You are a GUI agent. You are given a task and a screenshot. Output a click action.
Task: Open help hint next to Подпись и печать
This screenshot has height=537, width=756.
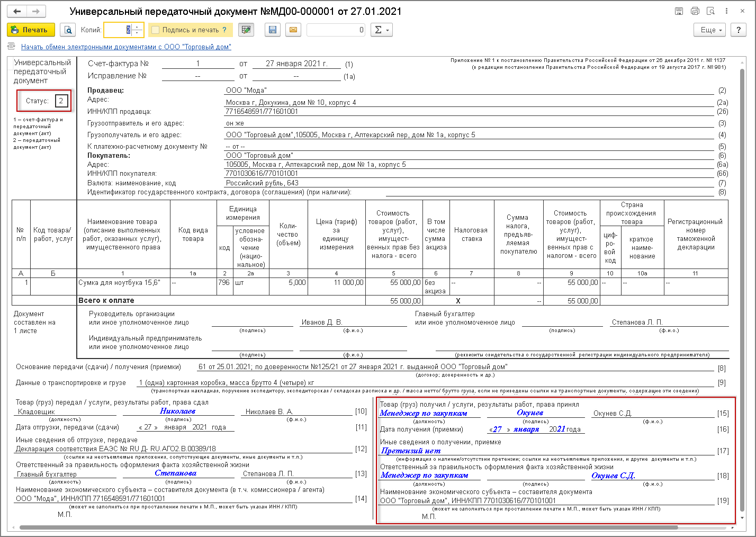224,30
